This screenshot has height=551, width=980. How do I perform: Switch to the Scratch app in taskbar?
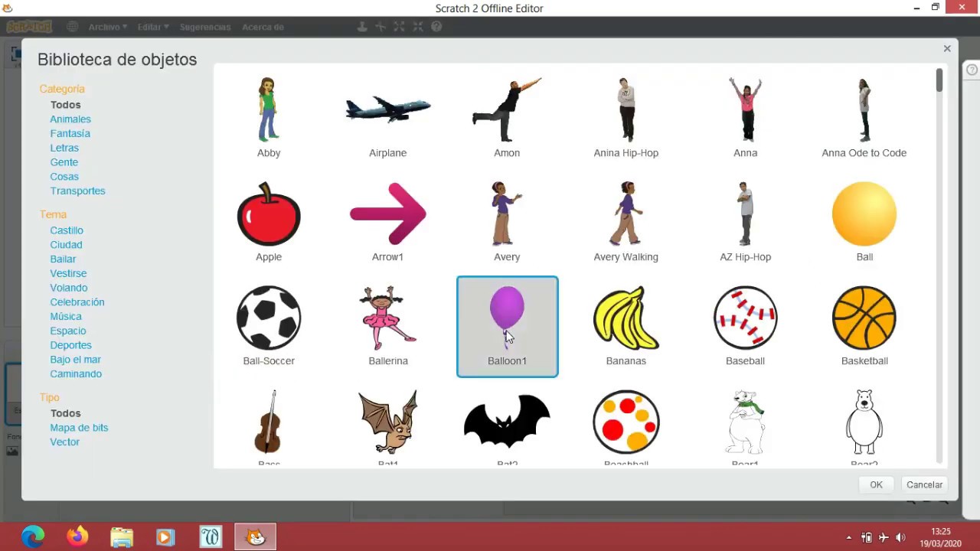tap(255, 537)
